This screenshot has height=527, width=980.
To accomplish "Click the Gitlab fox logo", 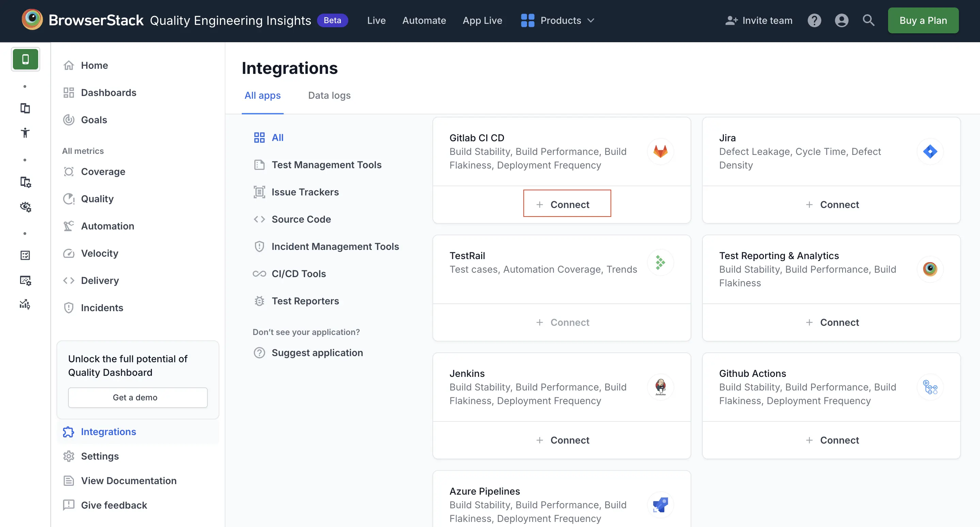I will 661,151.
